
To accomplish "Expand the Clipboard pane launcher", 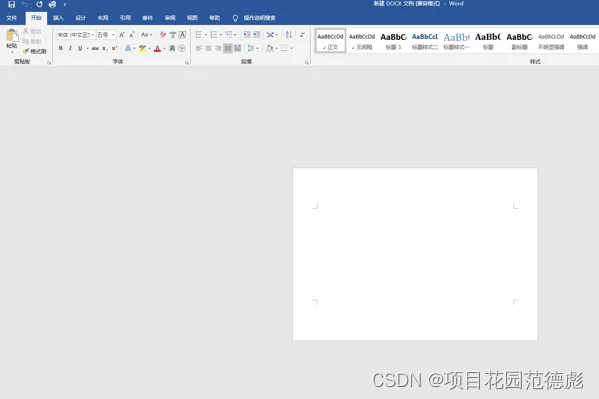I will tap(49, 63).
